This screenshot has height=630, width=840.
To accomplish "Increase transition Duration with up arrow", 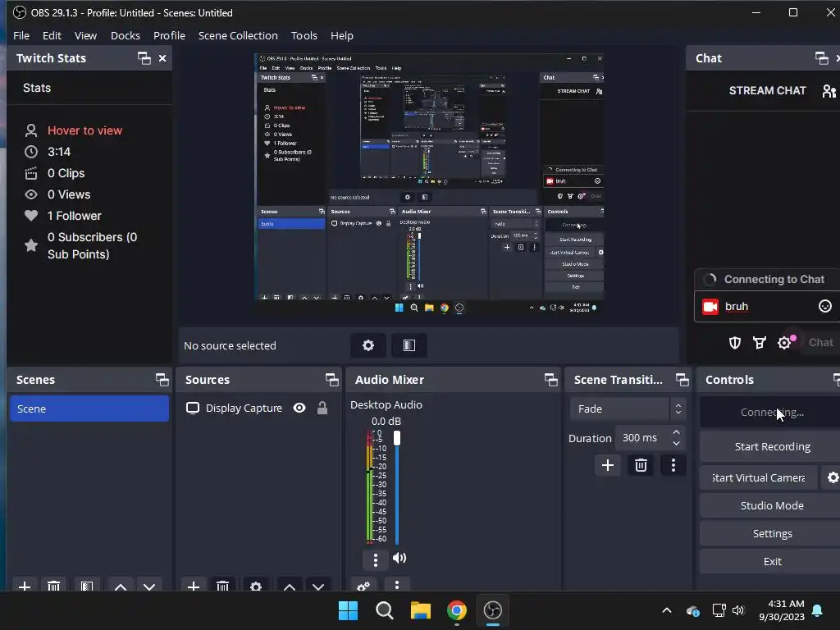I will [677, 432].
